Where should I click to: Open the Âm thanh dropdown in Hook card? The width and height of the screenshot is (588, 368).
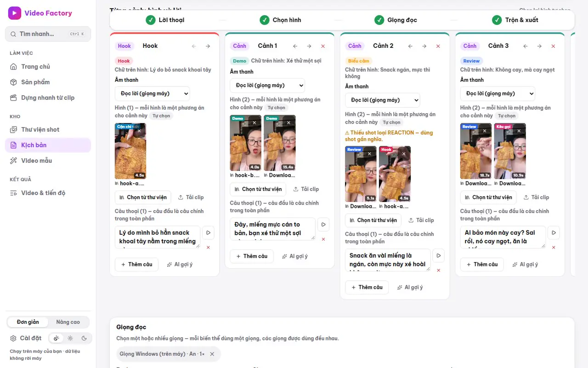tap(152, 93)
